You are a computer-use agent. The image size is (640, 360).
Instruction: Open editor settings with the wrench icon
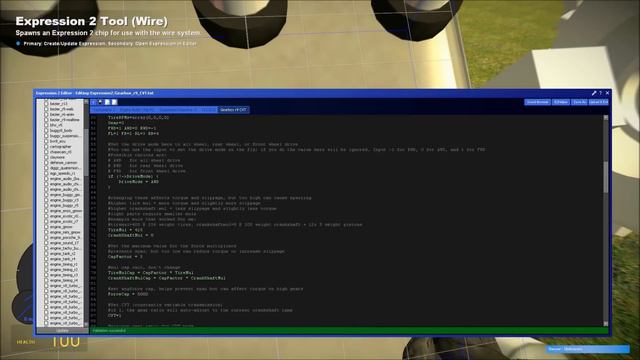[x=594, y=93]
